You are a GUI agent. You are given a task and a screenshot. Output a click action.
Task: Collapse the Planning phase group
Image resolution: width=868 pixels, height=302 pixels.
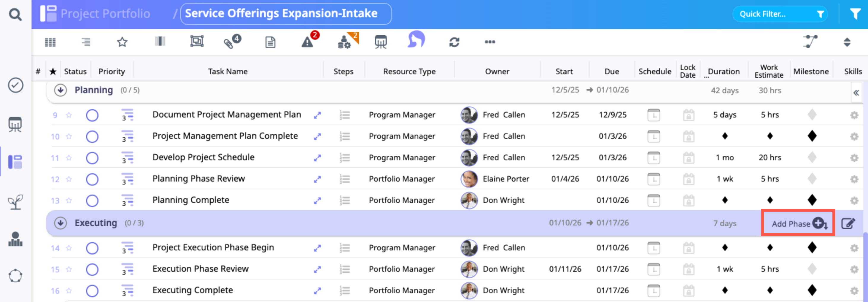point(61,90)
